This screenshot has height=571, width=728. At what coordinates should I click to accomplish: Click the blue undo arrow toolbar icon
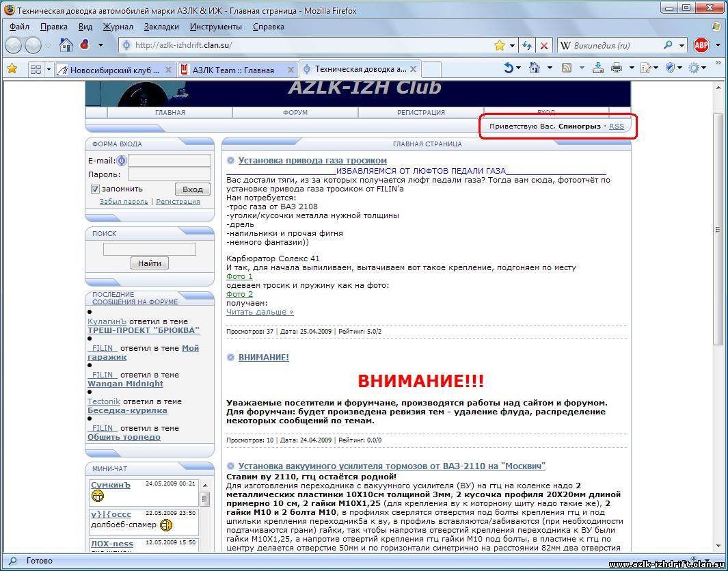pyautogui.click(x=509, y=68)
